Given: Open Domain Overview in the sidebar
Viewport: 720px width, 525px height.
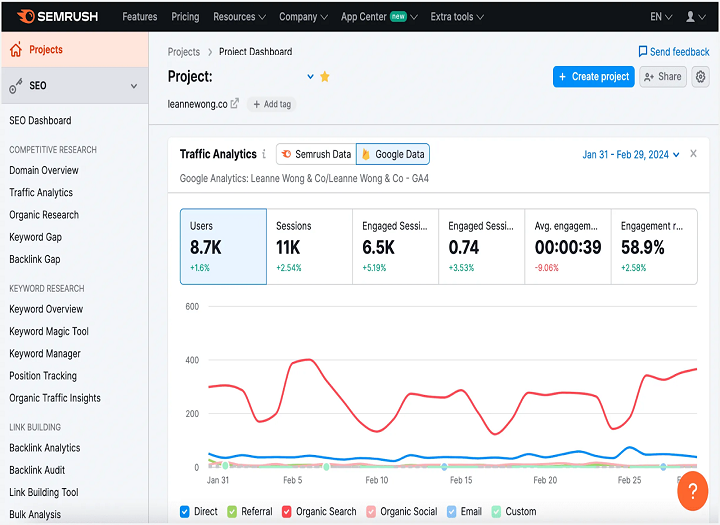Looking at the screenshot, I should pyautogui.click(x=44, y=170).
